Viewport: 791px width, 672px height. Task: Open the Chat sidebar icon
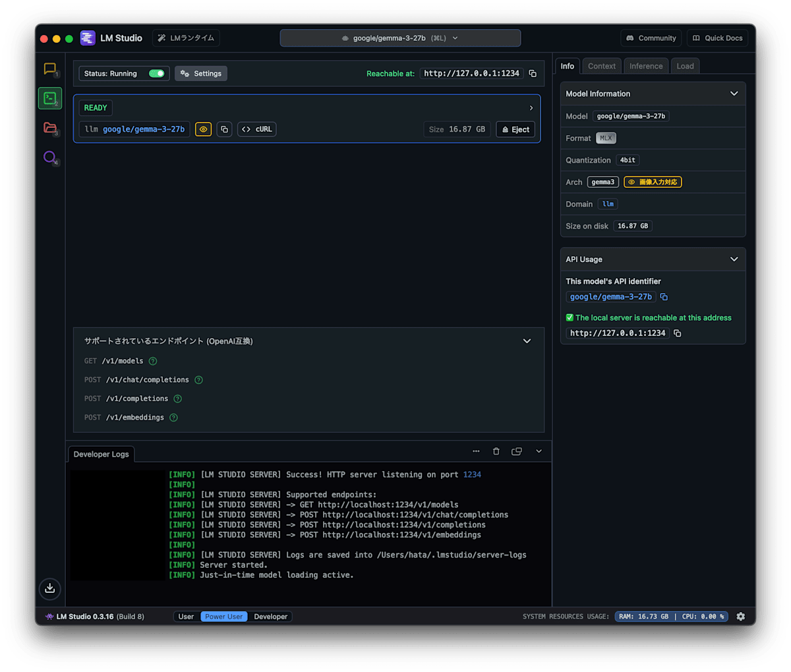(49, 69)
